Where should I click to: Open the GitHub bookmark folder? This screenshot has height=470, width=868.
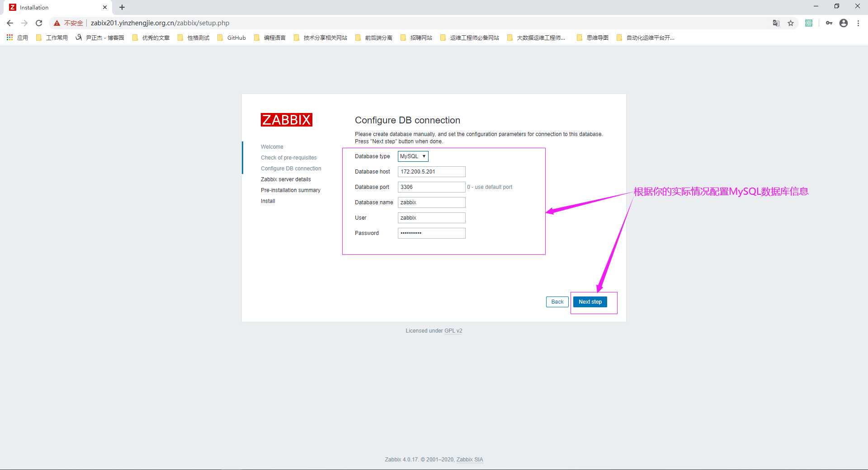pyautogui.click(x=231, y=38)
